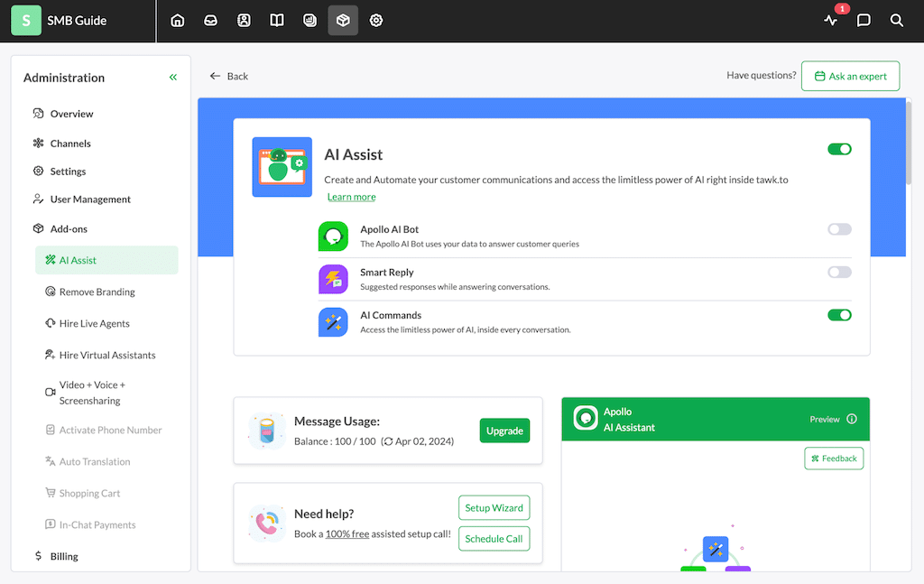This screenshot has width=924, height=584.
Task: Click the Upgrade button
Action: (504, 431)
